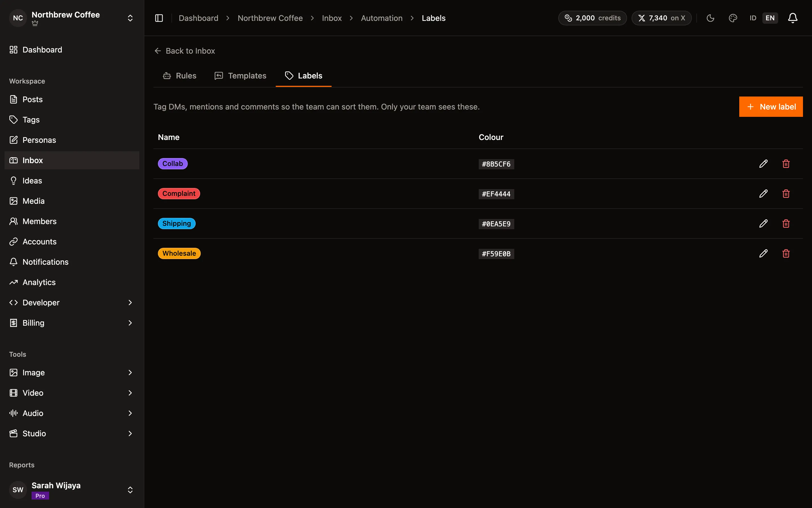
Task: Go to Posts in the sidebar
Action: 72,99
